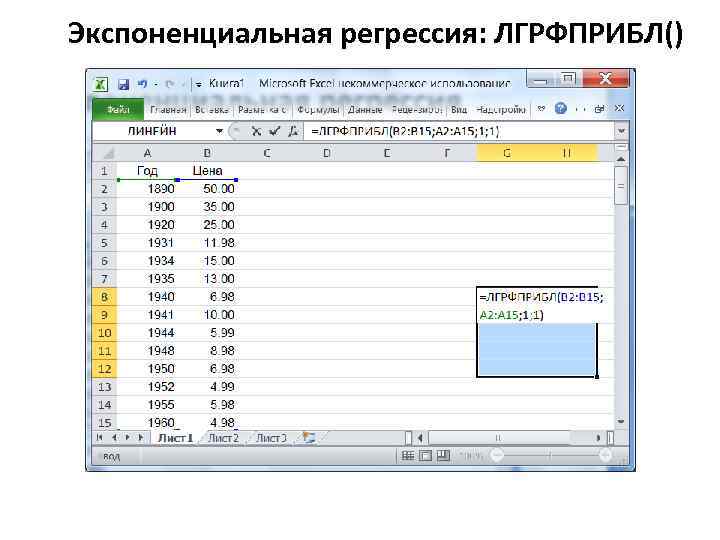This screenshot has height=540, width=720.
Task: Go to previous sheet with the navigation arrow
Action: coord(114,438)
